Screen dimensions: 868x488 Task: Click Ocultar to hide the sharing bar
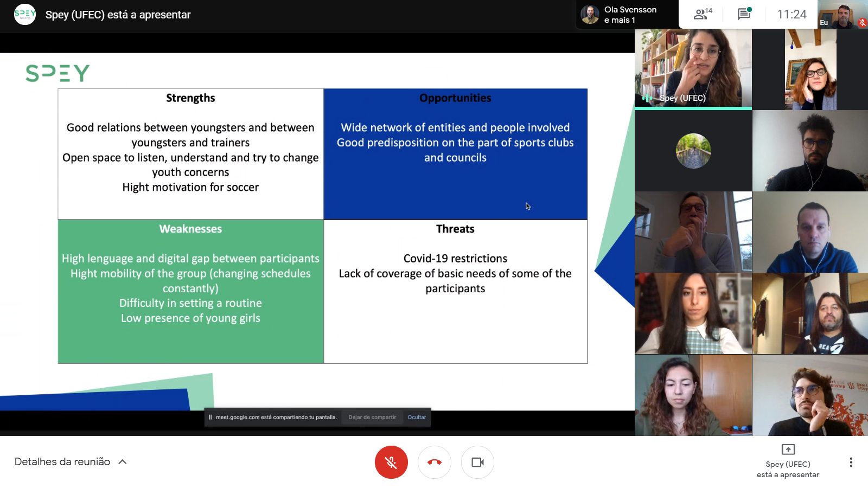coord(417,417)
